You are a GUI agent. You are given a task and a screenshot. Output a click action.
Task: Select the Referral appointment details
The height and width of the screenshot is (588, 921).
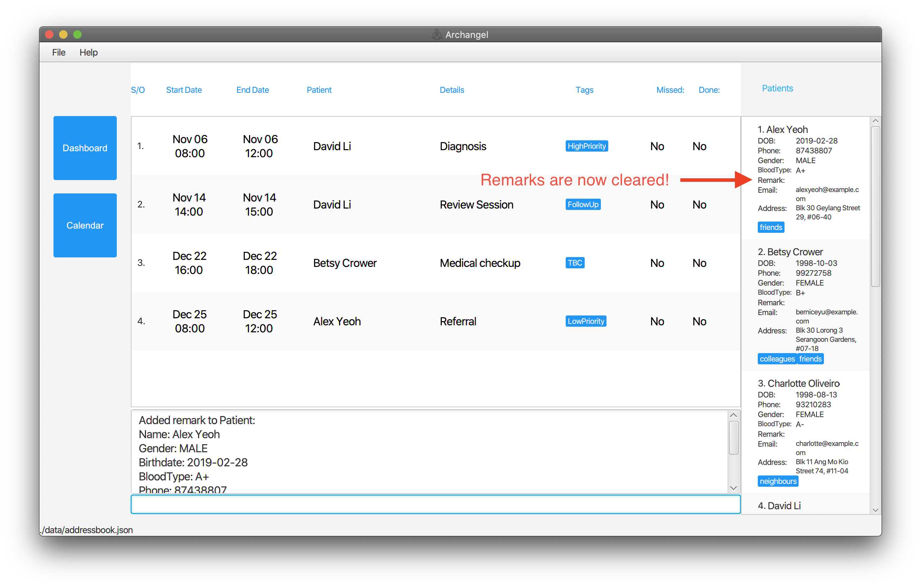pos(458,321)
